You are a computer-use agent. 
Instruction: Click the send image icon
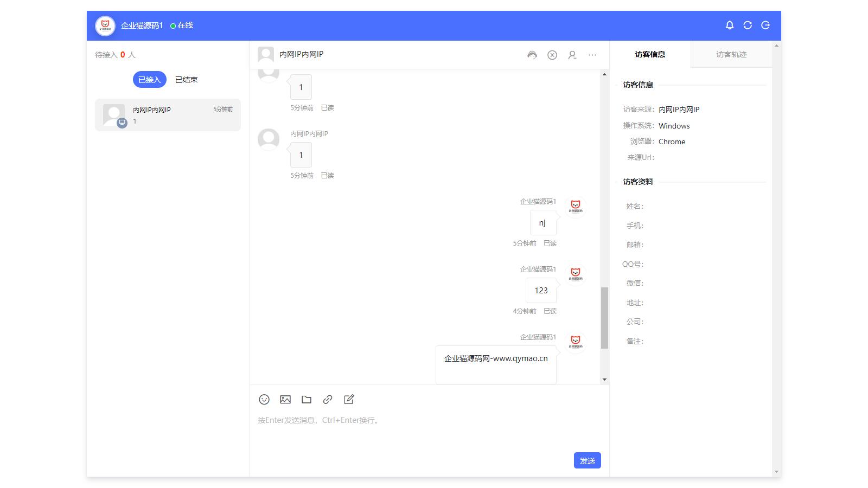point(285,399)
